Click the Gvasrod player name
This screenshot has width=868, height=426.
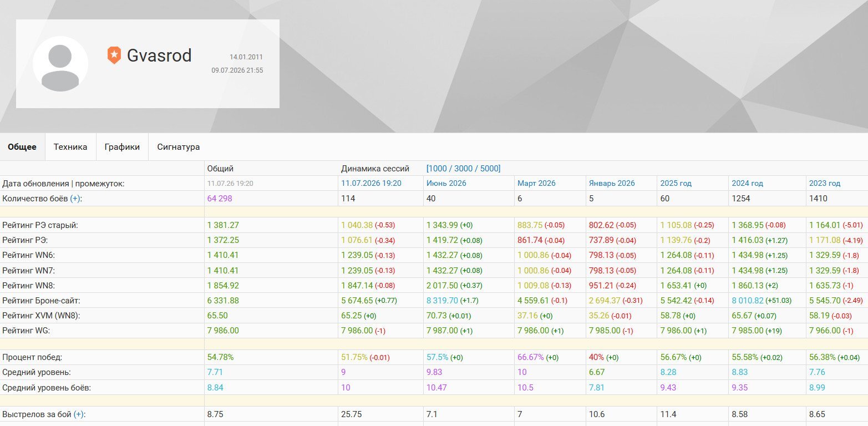click(159, 55)
